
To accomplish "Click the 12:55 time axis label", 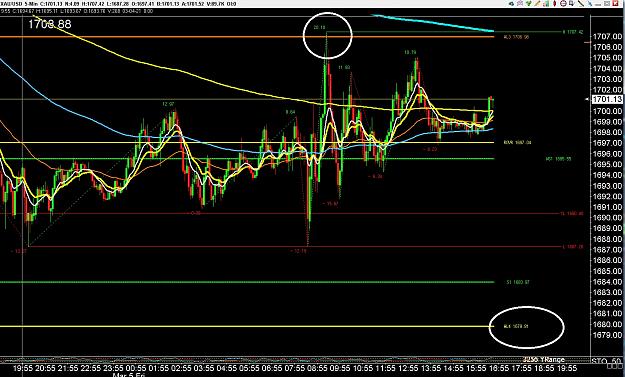I will (x=408, y=368).
